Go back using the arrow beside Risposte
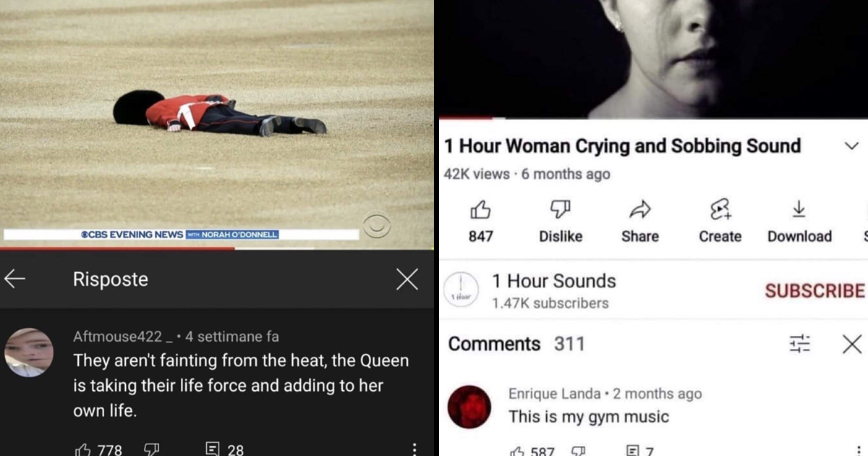The width and height of the screenshot is (868, 456). pyautogui.click(x=14, y=279)
